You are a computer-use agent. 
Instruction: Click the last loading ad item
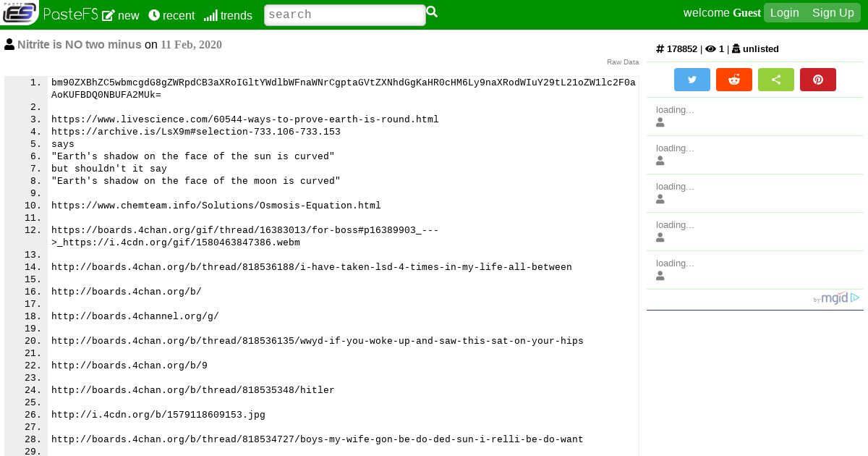755,270
